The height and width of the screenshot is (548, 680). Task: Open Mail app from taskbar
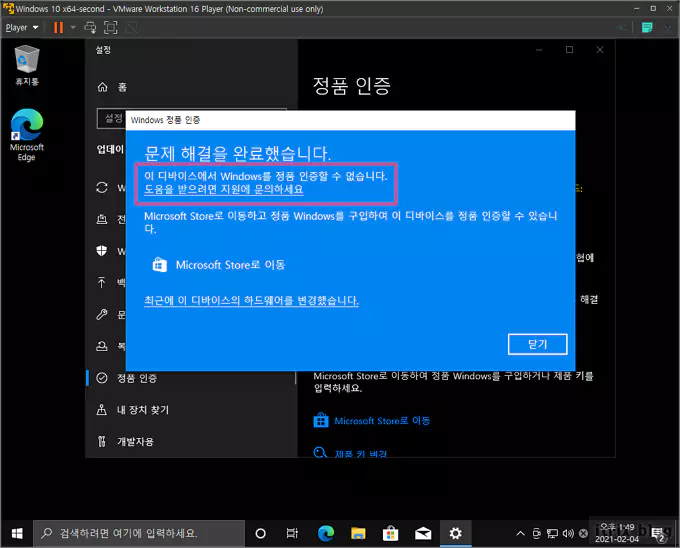423,533
